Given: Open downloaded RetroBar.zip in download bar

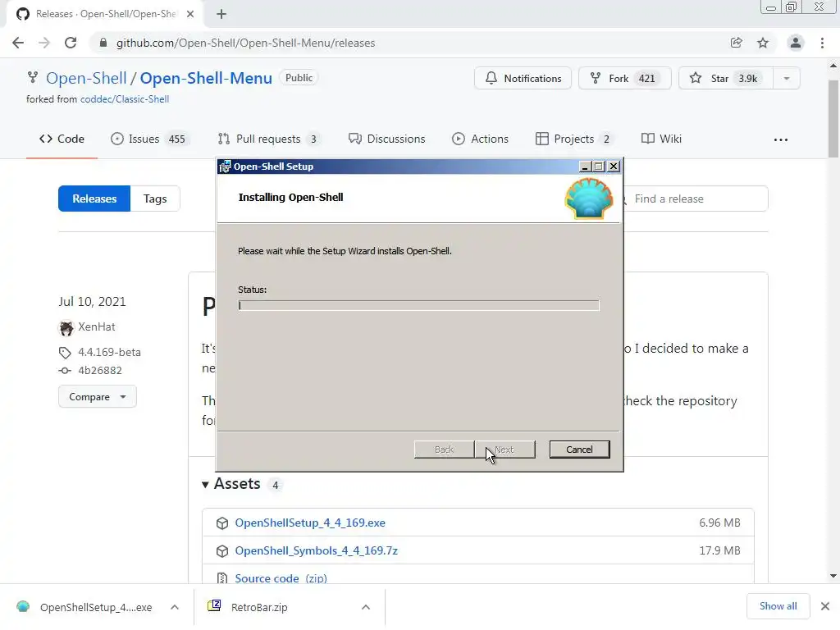Looking at the screenshot, I should coord(248,607).
